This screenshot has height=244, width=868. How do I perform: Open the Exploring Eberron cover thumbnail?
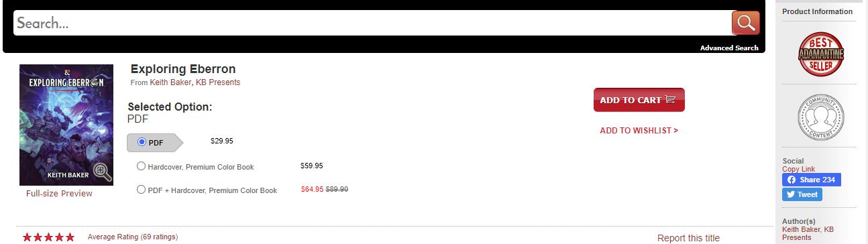[66, 125]
